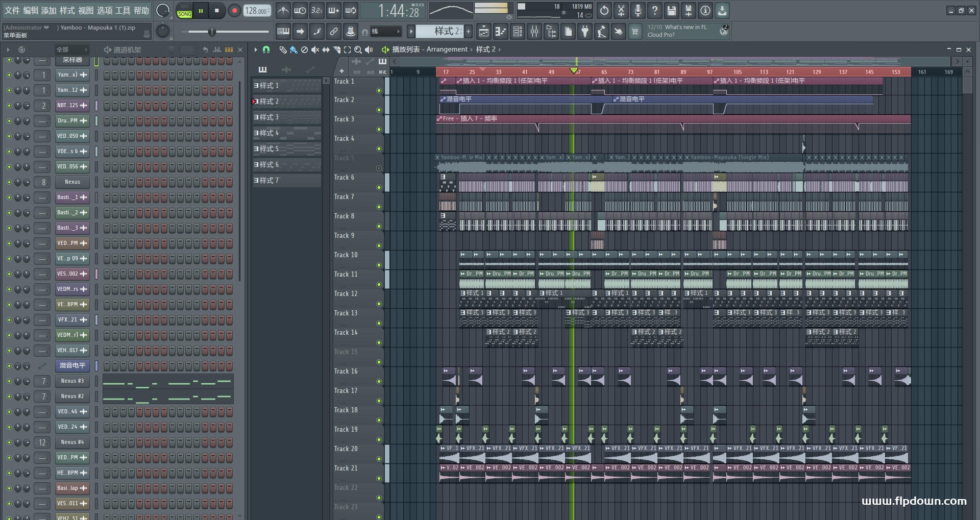The width and height of the screenshot is (980, 520).
Task: Click the shopping cart content library icon
Action: coord(635,32)
